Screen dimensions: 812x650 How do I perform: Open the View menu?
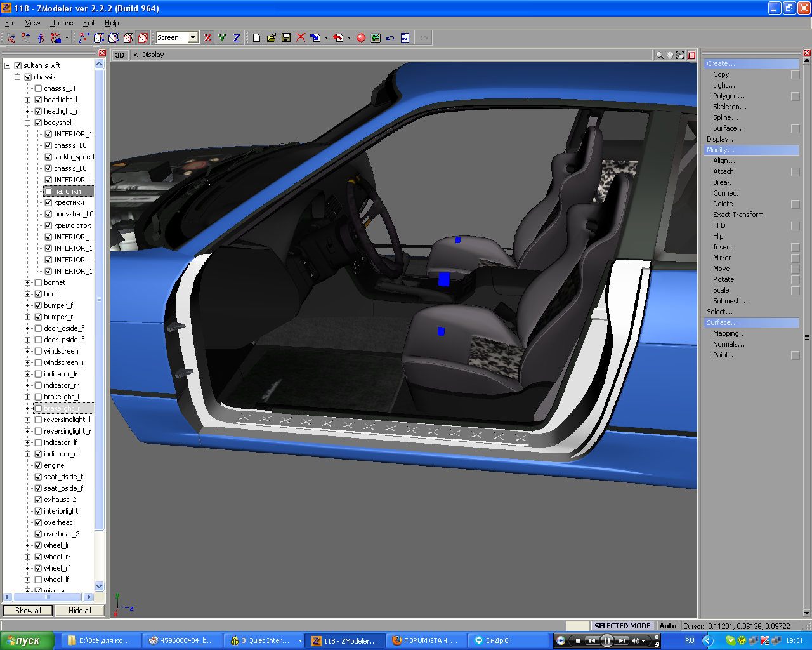(32, 23)
